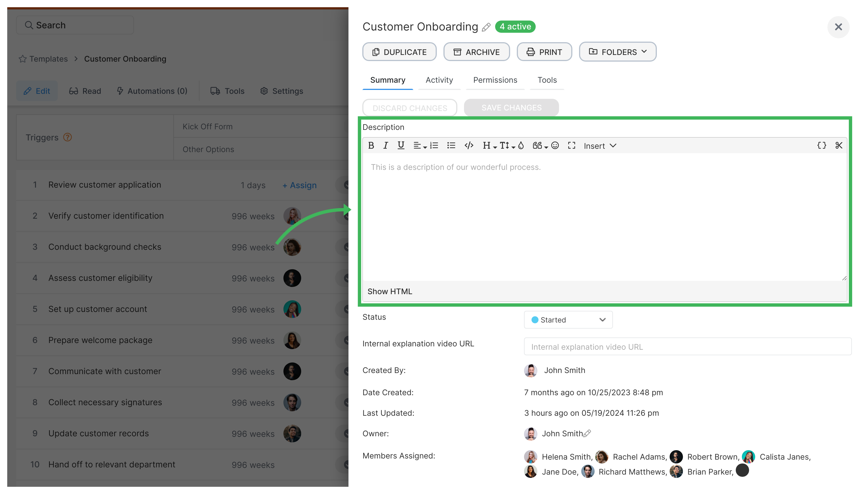Toggle fullscreen mode for the editor
Image resolution: width=868 pixels, height=494 pixels.
[x=572, y=145]
